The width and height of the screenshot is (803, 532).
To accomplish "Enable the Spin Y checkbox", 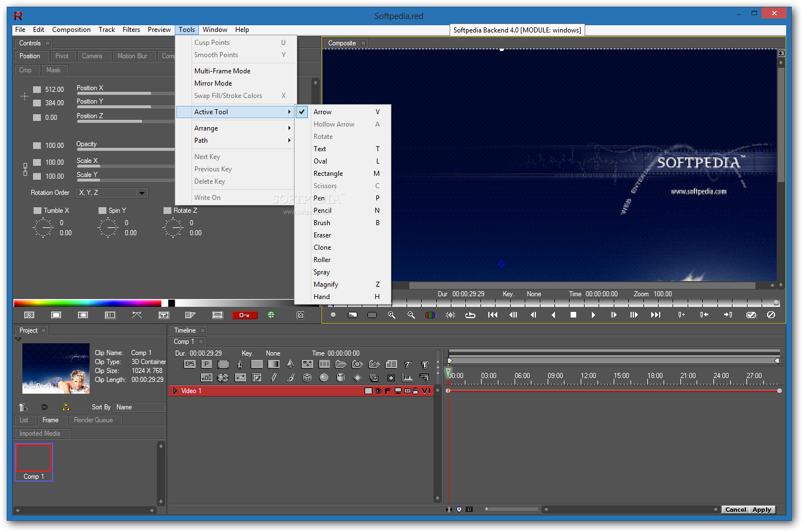I will pos(102,211).
